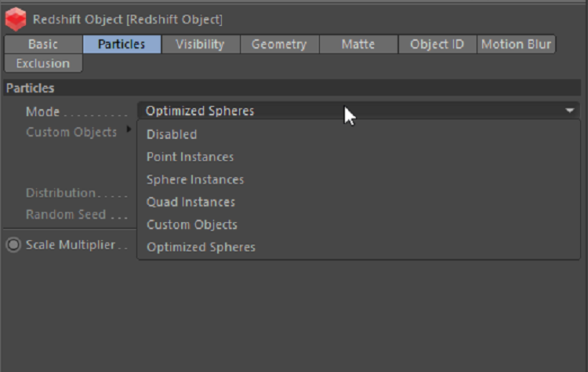Viewport: 588px width, 372px height.
Task: Select Sphere Instances option
Action: point(195,180)
